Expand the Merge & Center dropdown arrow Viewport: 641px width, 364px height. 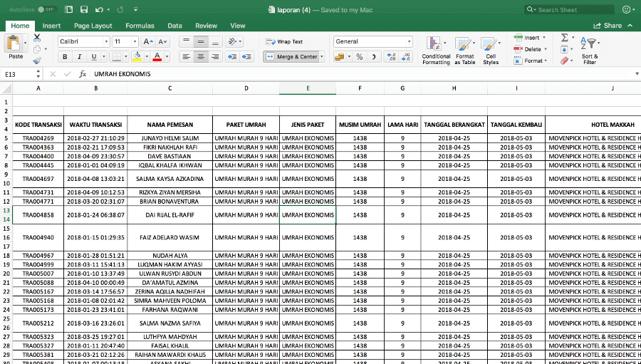321,57
